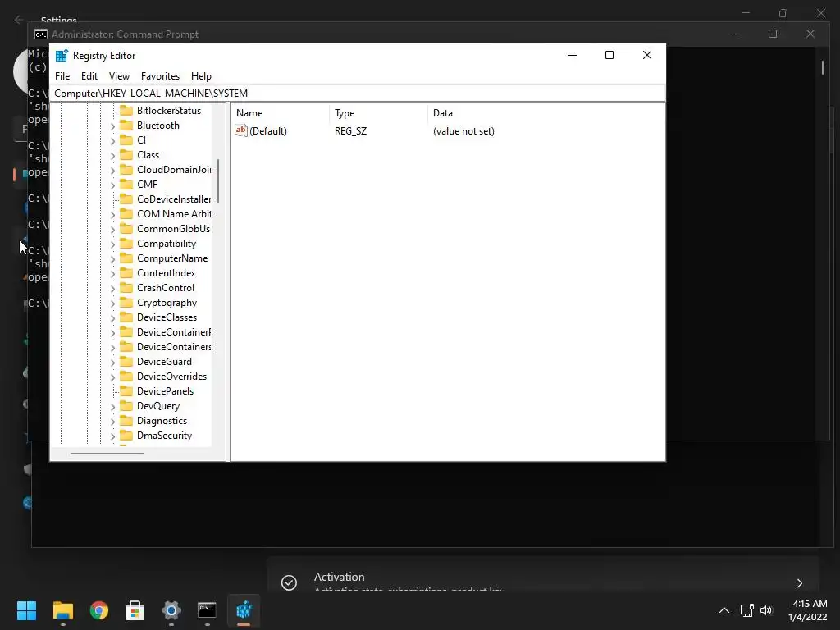
Task: Expand the DevQuery key
Action: (112, 407)
